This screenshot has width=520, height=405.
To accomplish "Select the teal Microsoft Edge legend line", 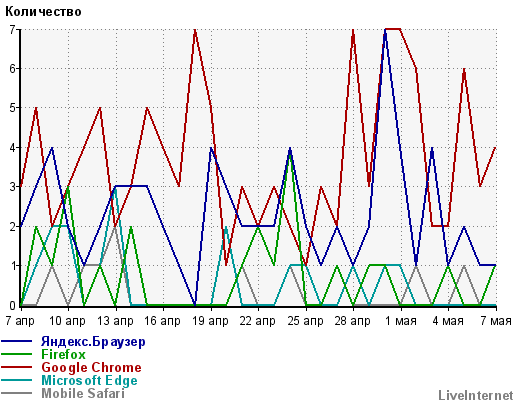I will [x=17, y=380].
